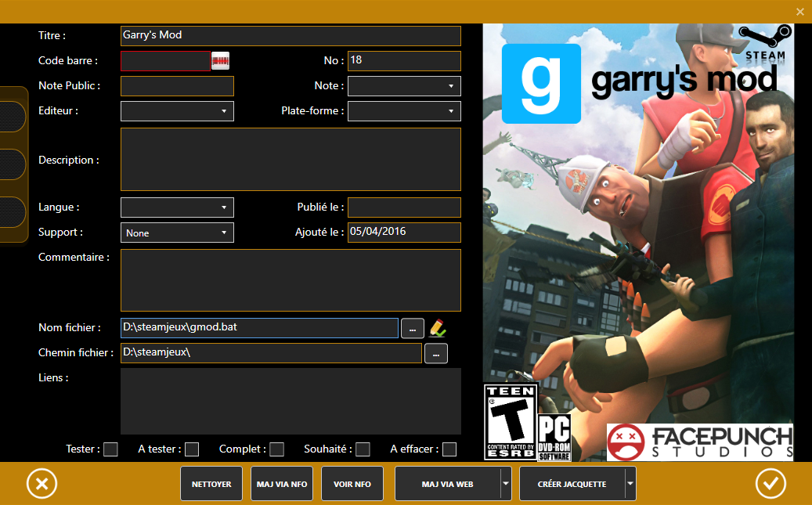Click inside the Liens box
This screenshot has width=812, height=505.
tap(291, 401)
